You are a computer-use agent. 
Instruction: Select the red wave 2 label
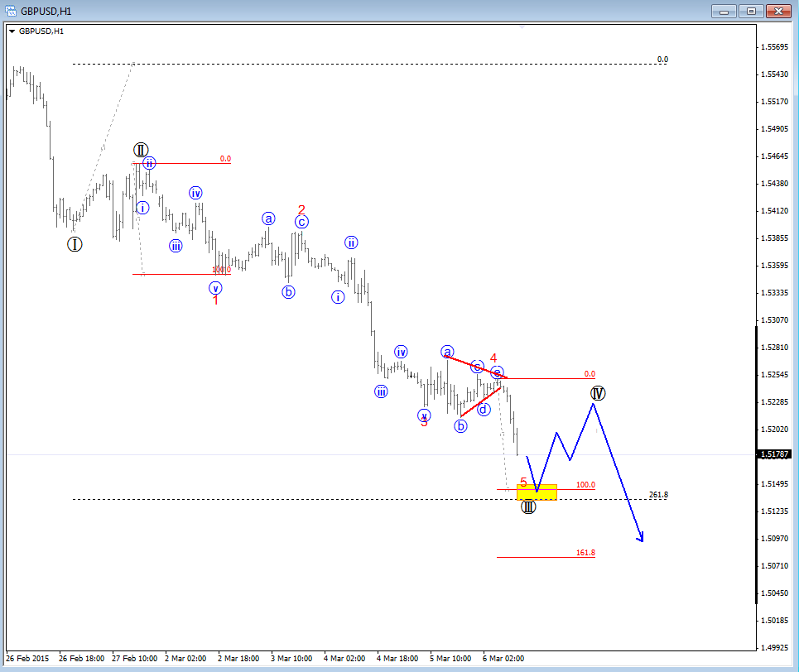(301, 210)
